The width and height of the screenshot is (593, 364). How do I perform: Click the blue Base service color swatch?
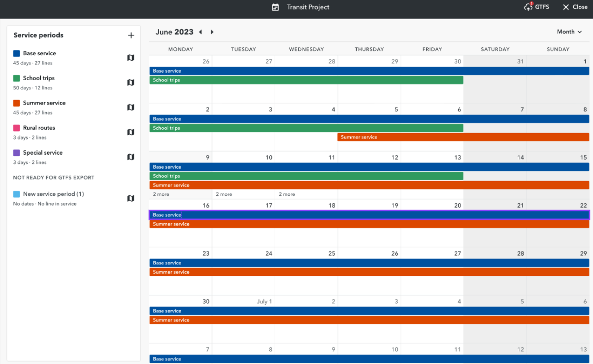click(x=16, y=53)
